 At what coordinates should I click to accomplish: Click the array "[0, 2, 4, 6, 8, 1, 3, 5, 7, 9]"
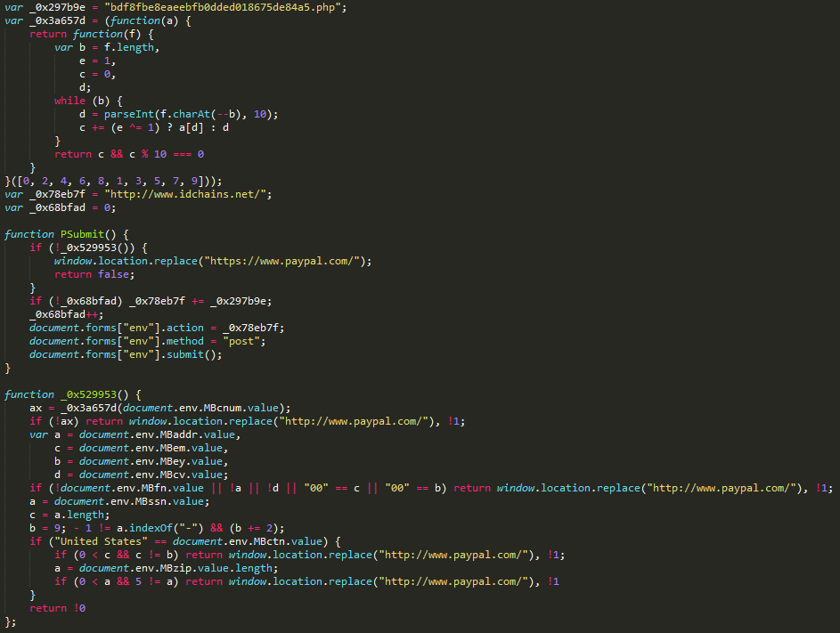[110, 181]
